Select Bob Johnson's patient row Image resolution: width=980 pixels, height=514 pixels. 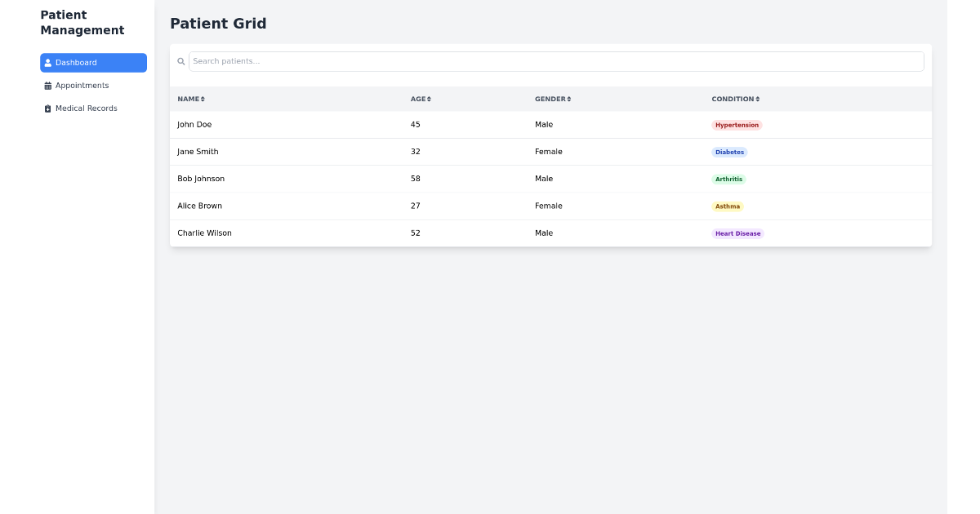[327, 179]
